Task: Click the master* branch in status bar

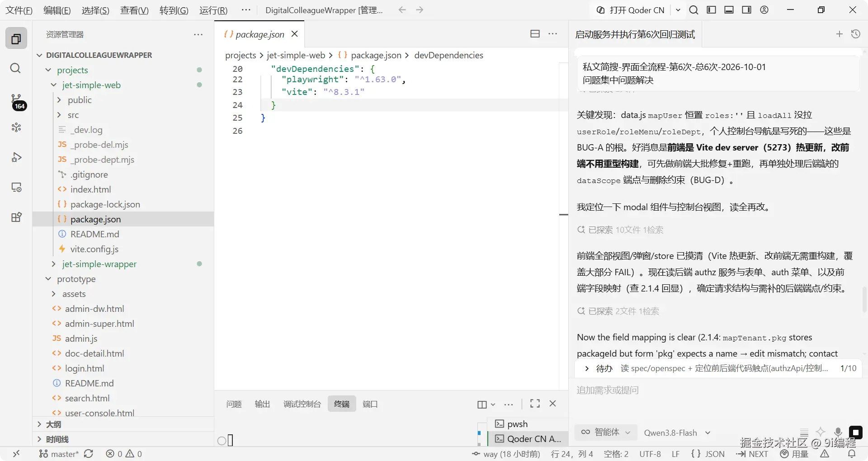Action: pos(59,454)
